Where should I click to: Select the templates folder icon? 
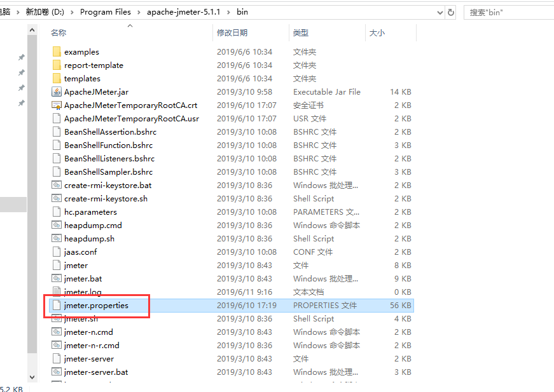(57, 78)
